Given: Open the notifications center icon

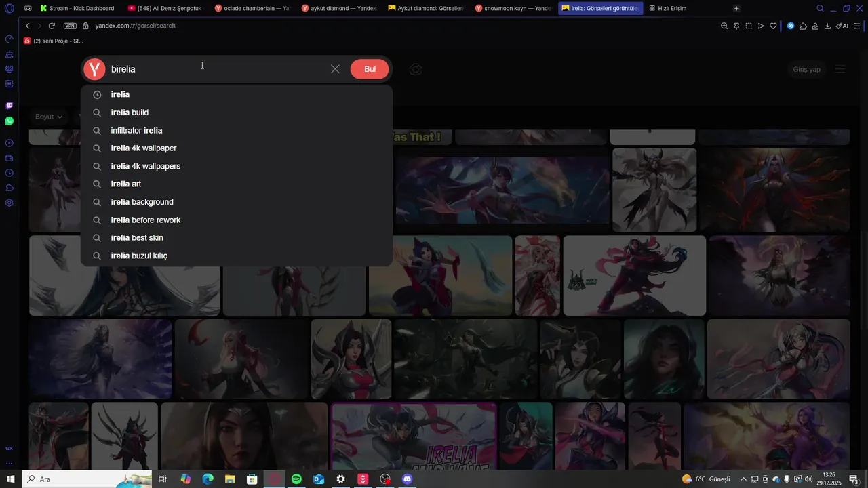Looking at the screenshot, I should tap(854, 479).
